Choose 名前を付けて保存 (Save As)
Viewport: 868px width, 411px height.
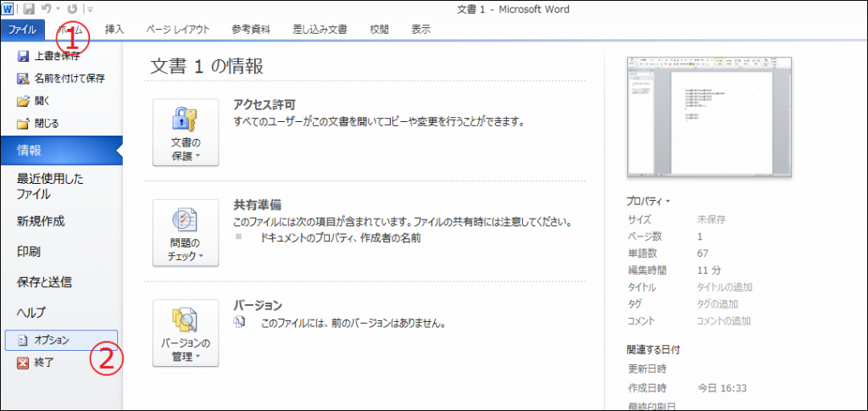click(x=61, y=79)
